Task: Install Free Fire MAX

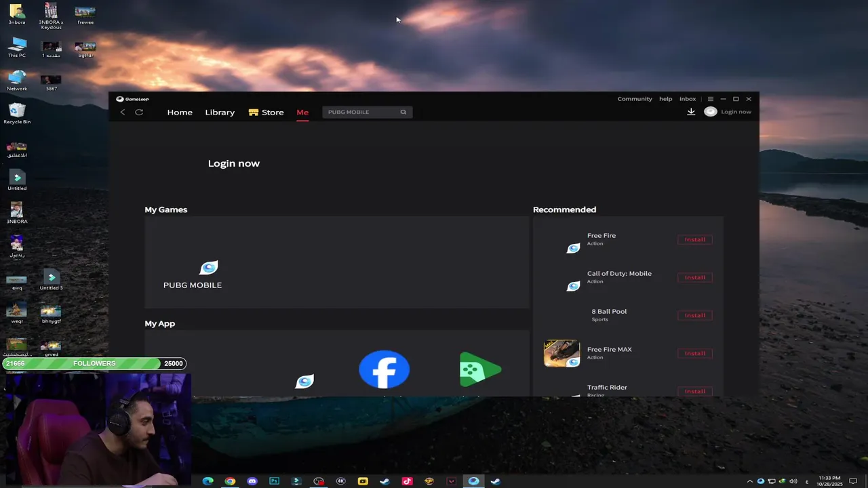Action: (x=695, y=353)
